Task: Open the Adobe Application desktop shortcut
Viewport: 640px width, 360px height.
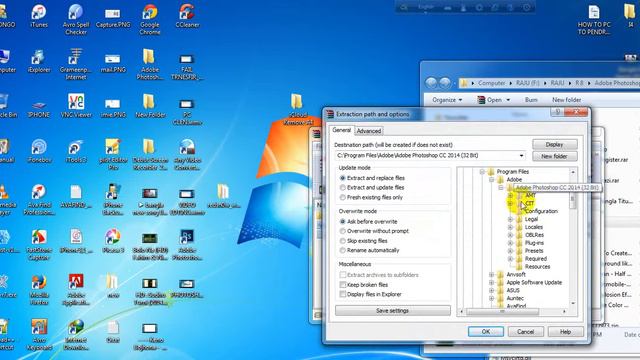Action: click(76, 289)
